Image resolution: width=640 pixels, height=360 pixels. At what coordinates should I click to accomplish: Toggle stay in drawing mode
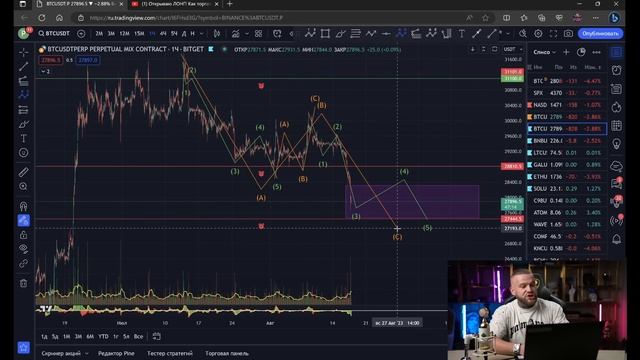[x=23, y=220]
